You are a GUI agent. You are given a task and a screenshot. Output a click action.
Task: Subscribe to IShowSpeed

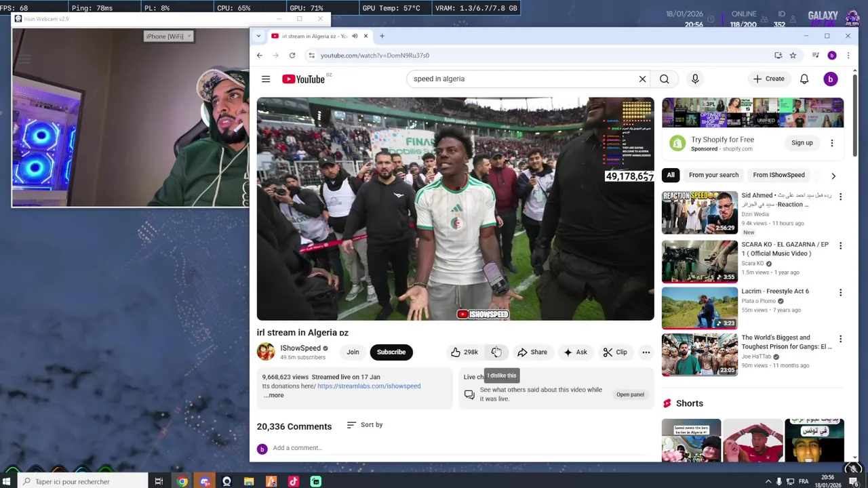tap(391, 352)
